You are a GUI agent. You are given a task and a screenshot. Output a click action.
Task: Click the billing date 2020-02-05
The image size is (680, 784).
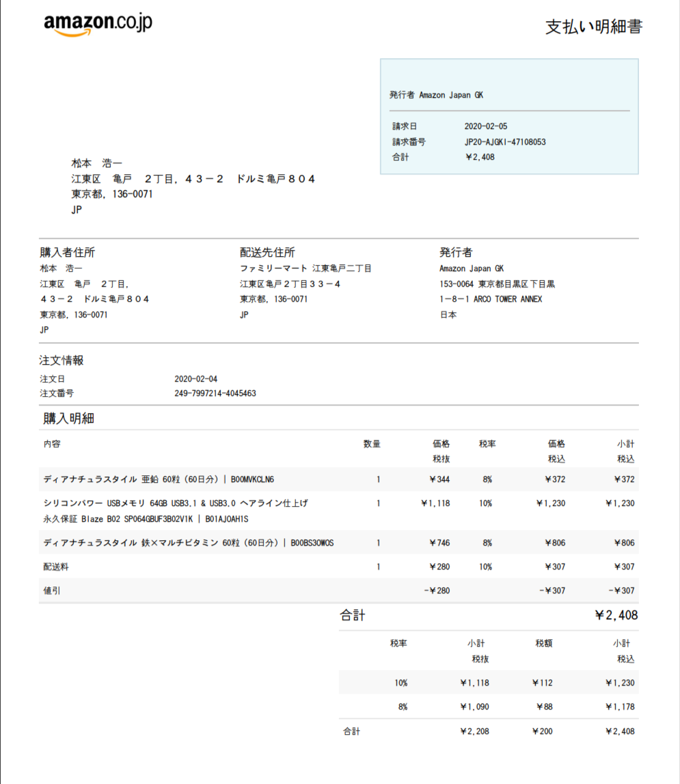pyautogui.click(x=485, y=126)
